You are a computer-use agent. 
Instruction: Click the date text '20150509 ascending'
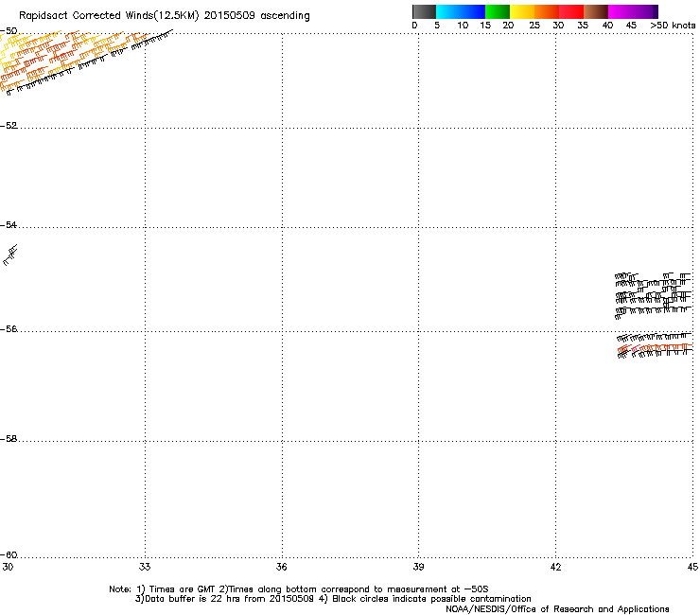256,16
